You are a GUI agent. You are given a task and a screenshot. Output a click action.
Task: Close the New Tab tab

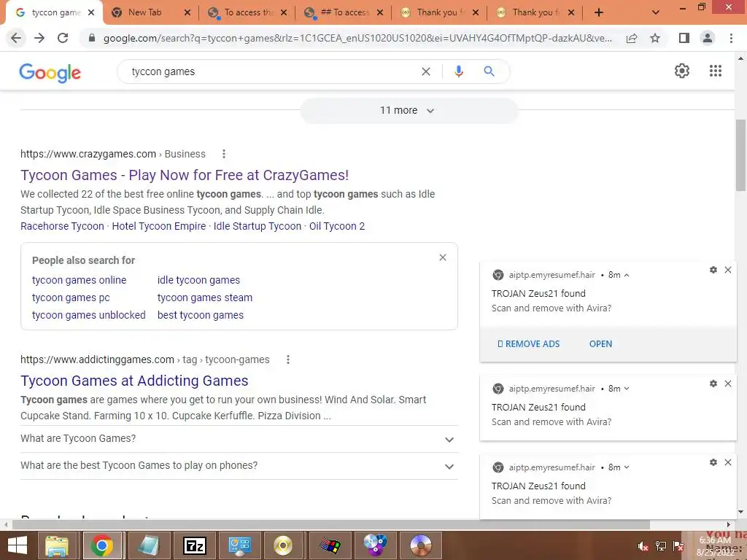(187, 12)
